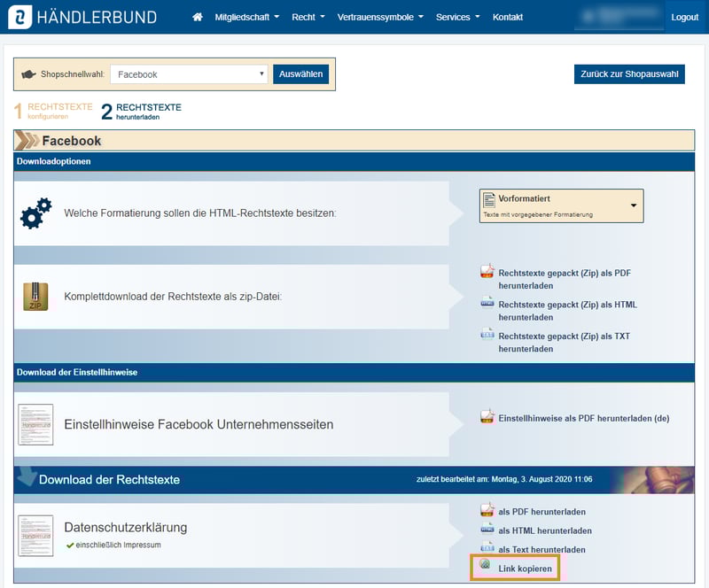This screenshot has width=709, height=588.
Task: Click the einschließlich Impressum checkmark text
Action: pyautogui.click(x=113, y=545)
